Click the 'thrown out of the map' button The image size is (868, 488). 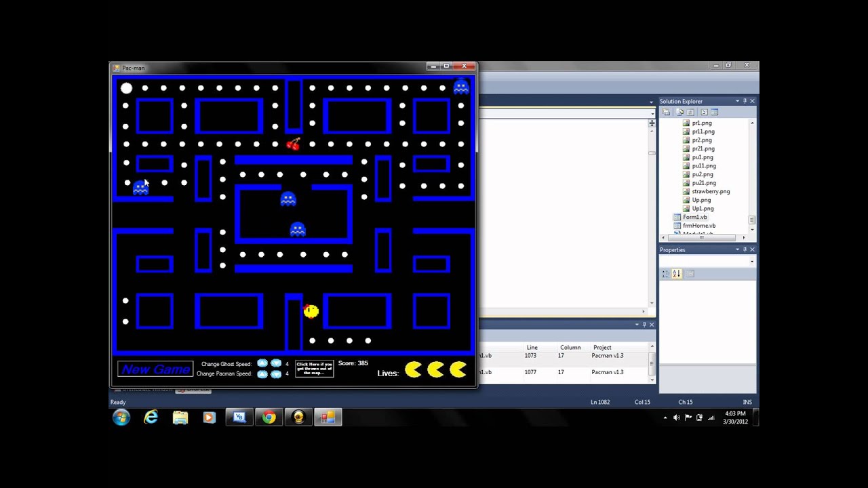(x=314, y=369)
